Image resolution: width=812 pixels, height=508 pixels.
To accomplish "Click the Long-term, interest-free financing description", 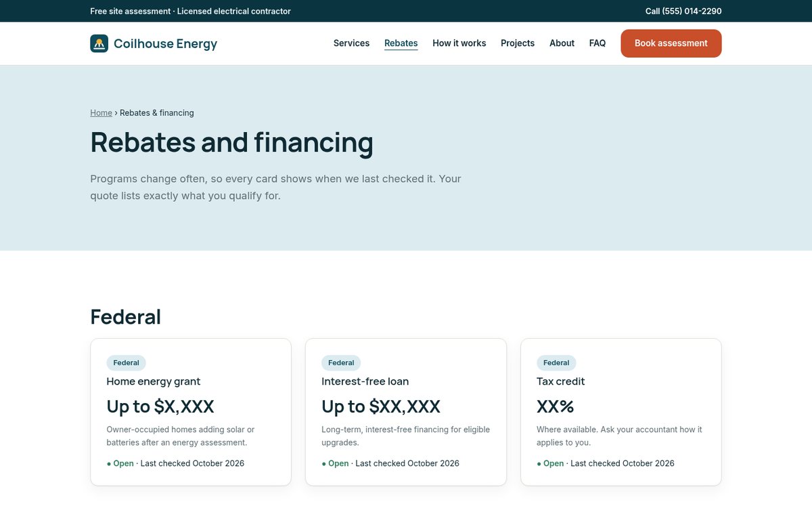I will tap(406, 436).
